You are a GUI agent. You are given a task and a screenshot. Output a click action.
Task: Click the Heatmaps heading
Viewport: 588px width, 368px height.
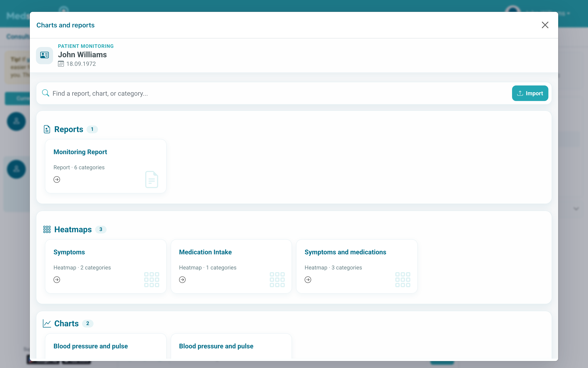73,229
